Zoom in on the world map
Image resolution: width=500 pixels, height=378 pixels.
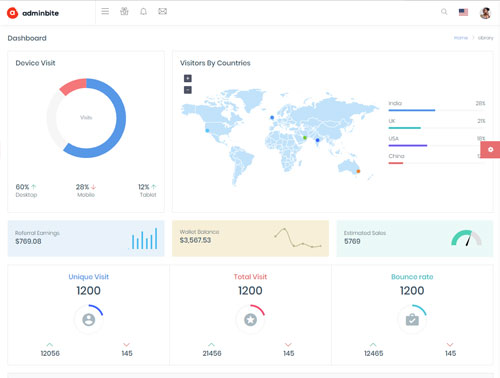(x=188, y=78)
